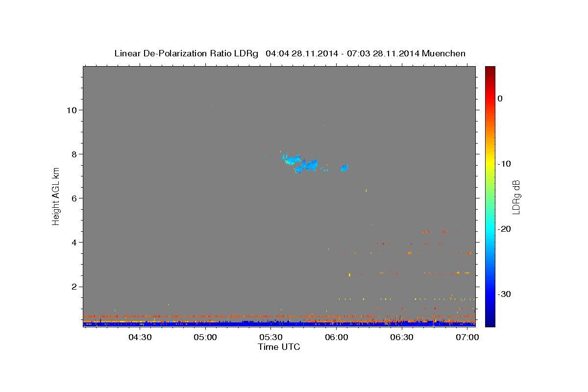Select the 06:00 time tick label

point(336,338)
